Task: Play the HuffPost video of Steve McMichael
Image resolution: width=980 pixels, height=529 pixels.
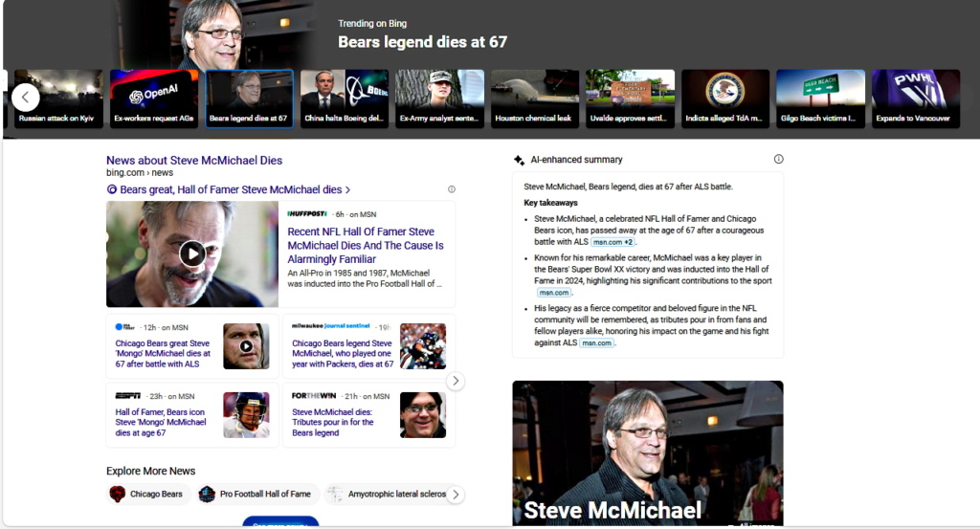Action: 191,253
